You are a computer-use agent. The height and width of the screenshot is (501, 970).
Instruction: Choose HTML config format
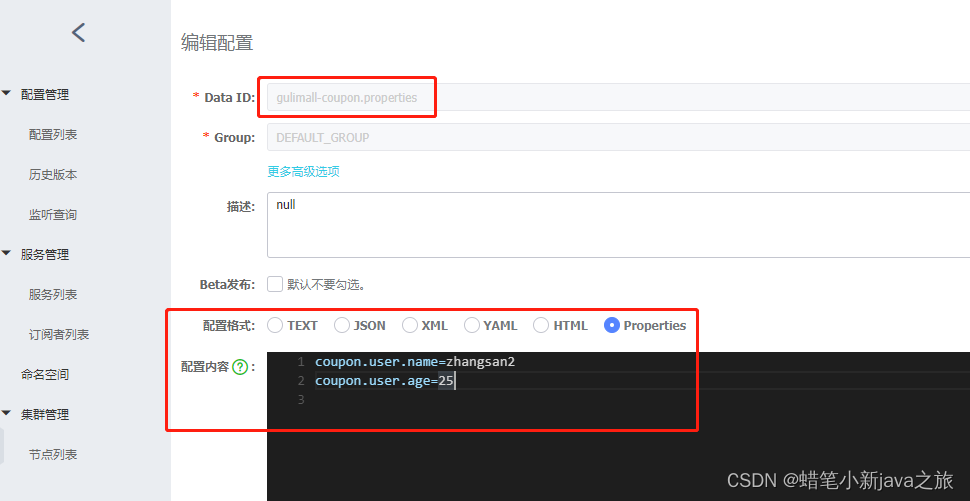tap(541, 325)
